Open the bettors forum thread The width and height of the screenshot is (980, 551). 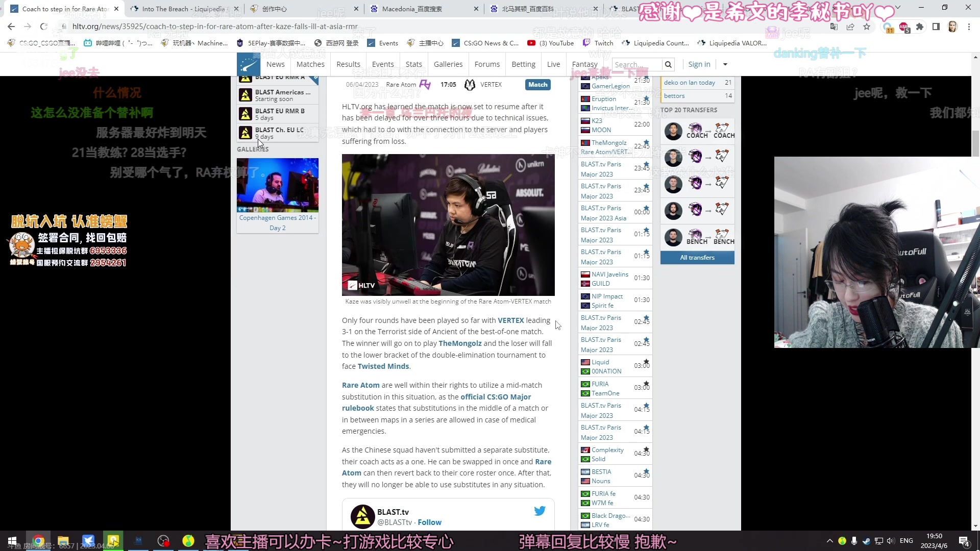(697, 96)
